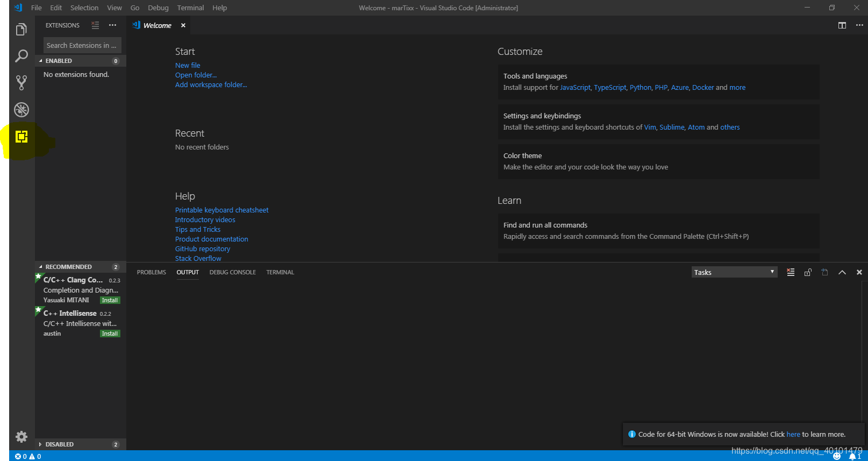This screenshot has height=461, width=868.
Task: Switch to the DEBUG CONSOLE tab
Action: tap(233, 272)
